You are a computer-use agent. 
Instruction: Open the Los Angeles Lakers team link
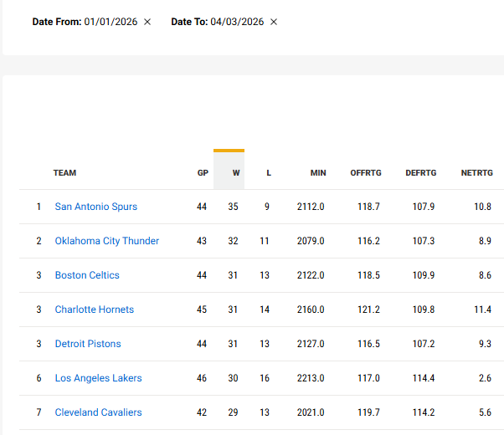tap(98, 378)
